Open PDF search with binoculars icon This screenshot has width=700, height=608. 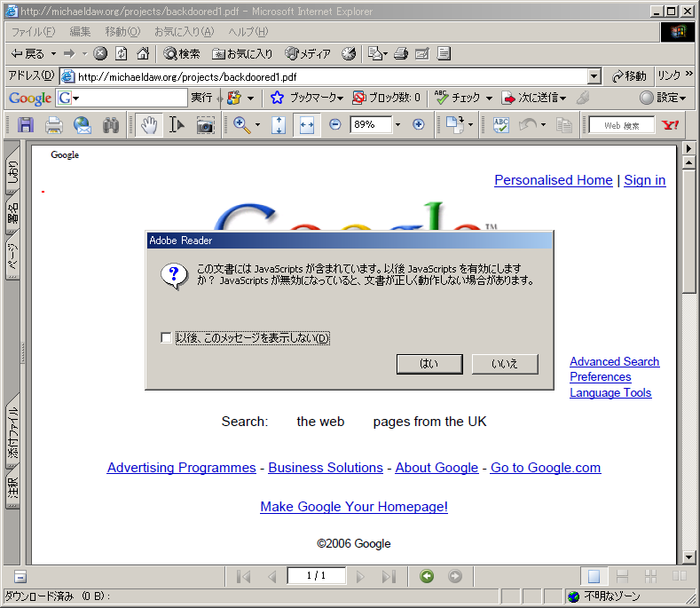pos(110,124)
